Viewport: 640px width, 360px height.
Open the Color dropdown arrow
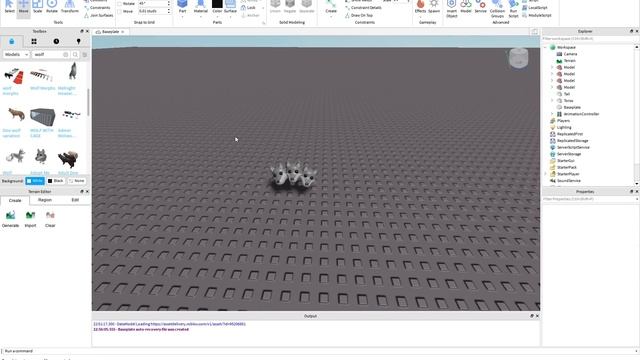(x=217, y=17)
